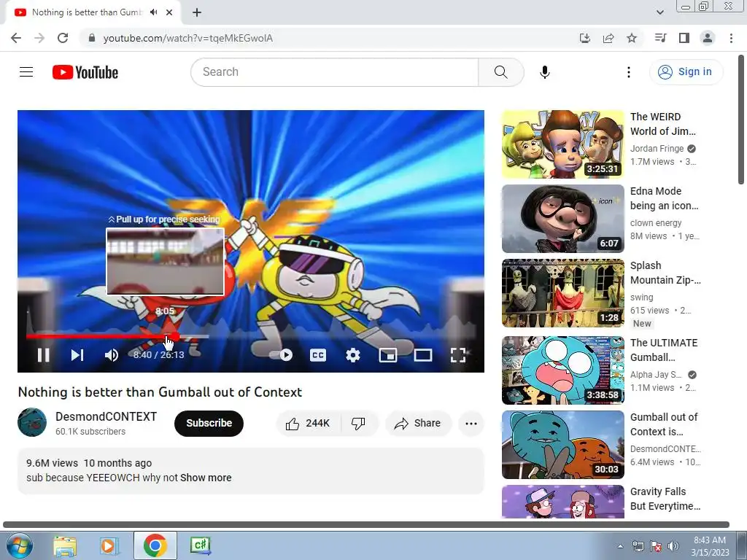The image size is (747, 560).
Task: Open DesmondCONTEXT channel avatar
Action: coord(32,422)
